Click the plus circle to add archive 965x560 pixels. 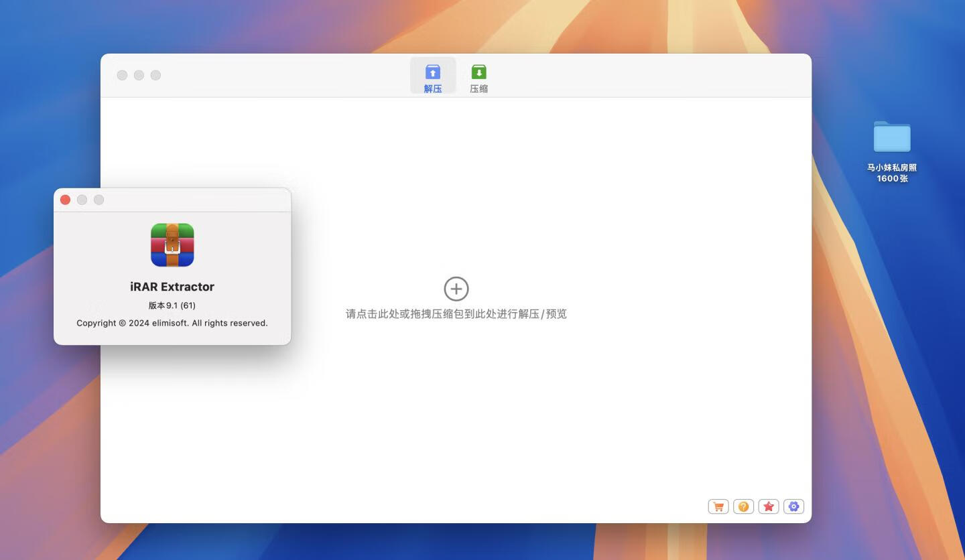coord(456,289)
